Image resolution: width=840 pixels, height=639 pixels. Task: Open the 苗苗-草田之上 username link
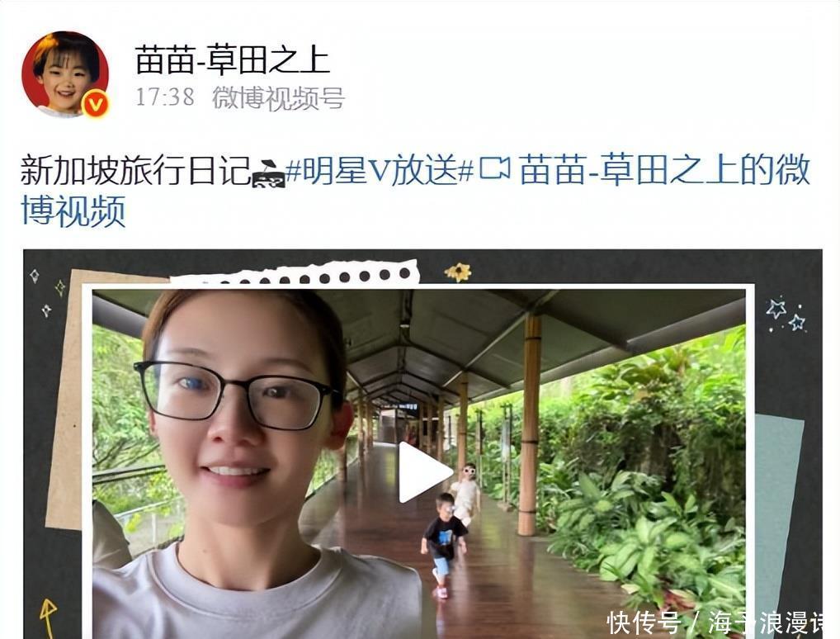(x=232, y=59)
